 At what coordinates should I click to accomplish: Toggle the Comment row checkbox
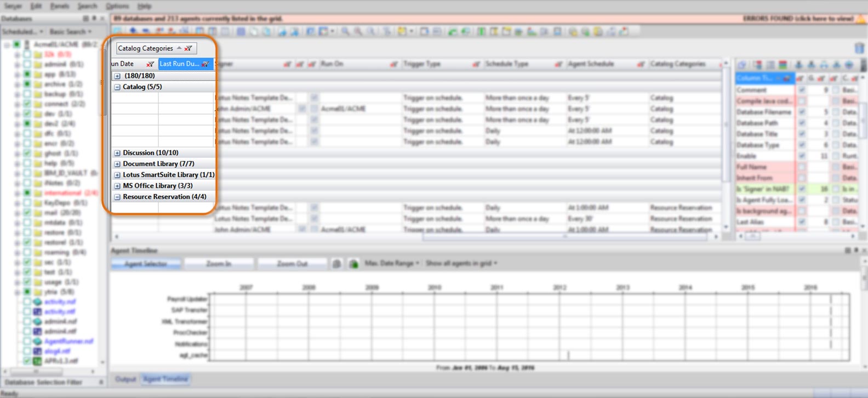(x=802, y=90)
